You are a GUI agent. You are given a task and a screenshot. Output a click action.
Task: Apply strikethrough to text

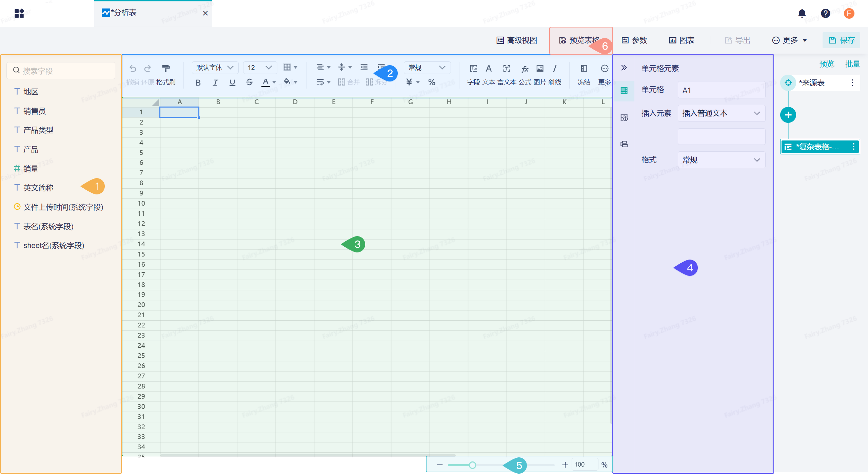point(249,82)
